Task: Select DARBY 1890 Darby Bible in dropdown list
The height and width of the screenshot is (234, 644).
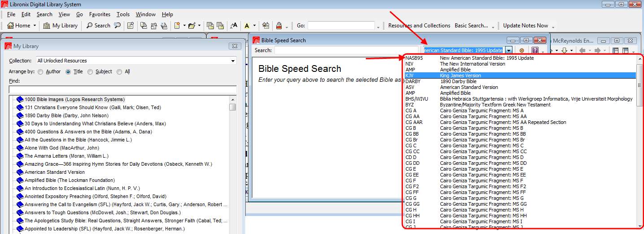Action: (x=520, y=81)
